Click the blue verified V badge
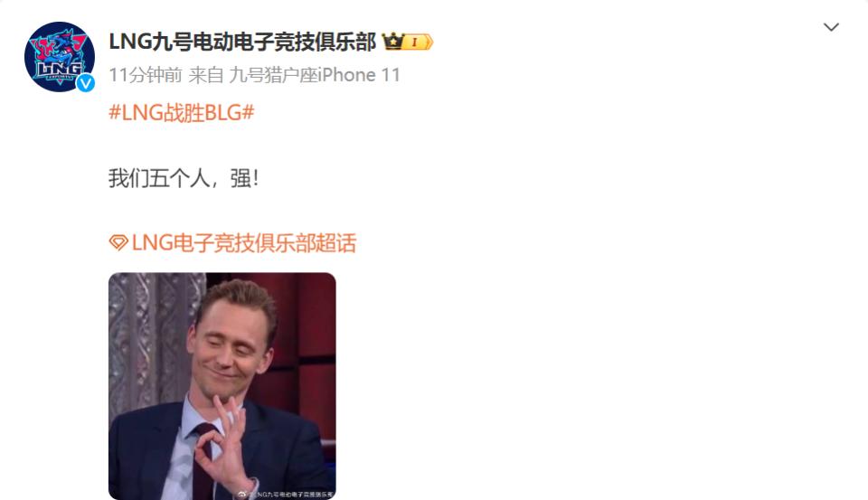The image size is (868, 500). tap(85, 83)
